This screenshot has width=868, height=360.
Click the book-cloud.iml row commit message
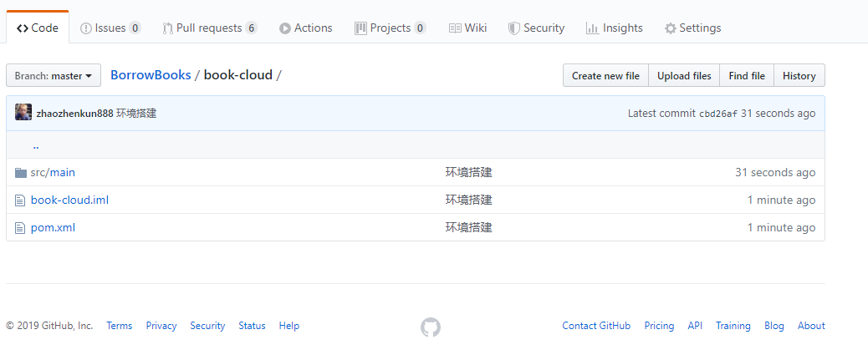pos(469,200)
